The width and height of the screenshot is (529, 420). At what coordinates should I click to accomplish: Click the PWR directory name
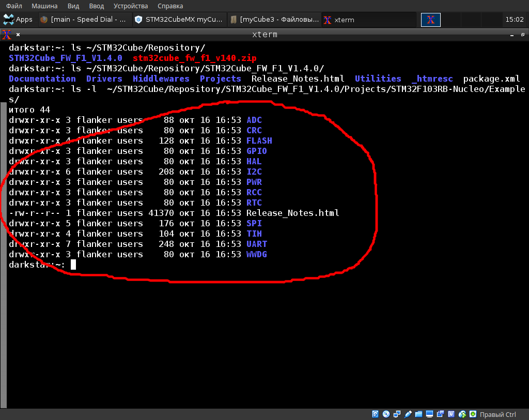pos(254,182)
